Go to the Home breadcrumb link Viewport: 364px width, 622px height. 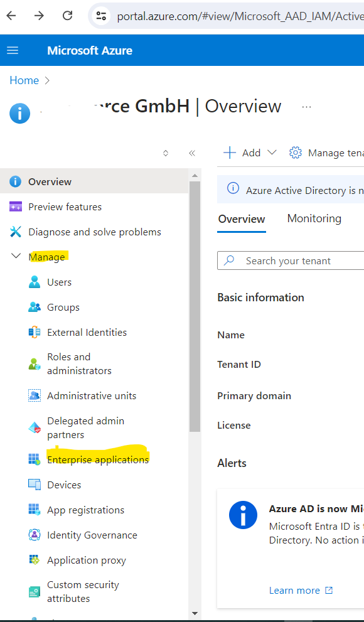point(24,80)
